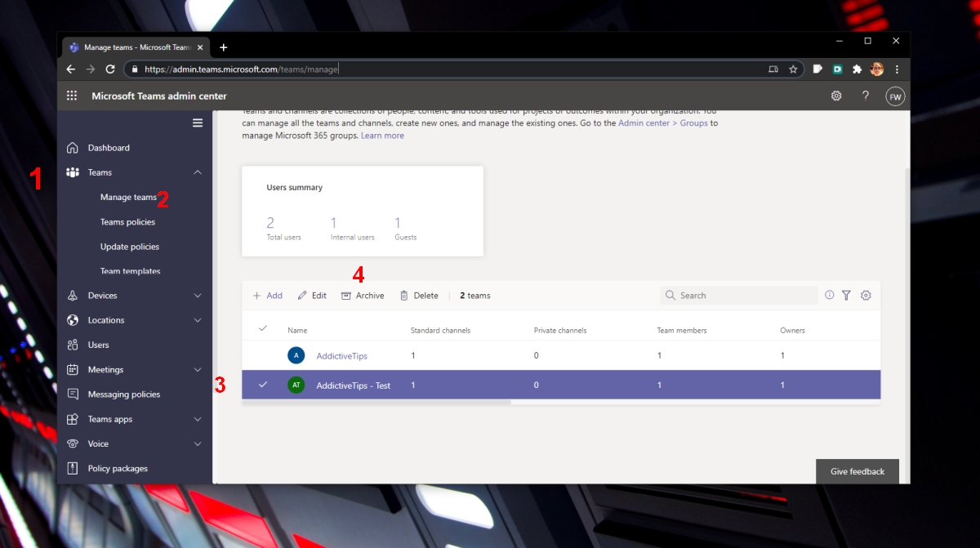Screen dimensions: 980x548
Task: Click the Guests count in Users summary
Action: (x=398, y=222)
